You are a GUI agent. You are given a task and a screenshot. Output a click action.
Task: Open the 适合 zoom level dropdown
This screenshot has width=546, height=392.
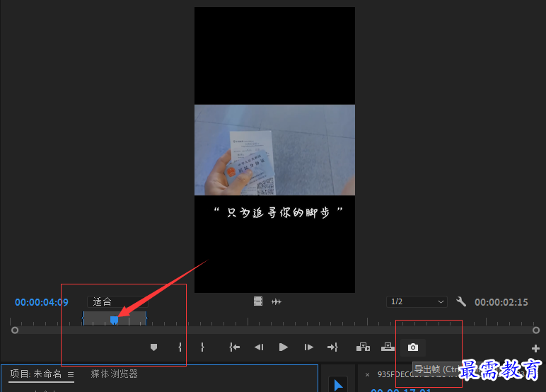point(117,301)
